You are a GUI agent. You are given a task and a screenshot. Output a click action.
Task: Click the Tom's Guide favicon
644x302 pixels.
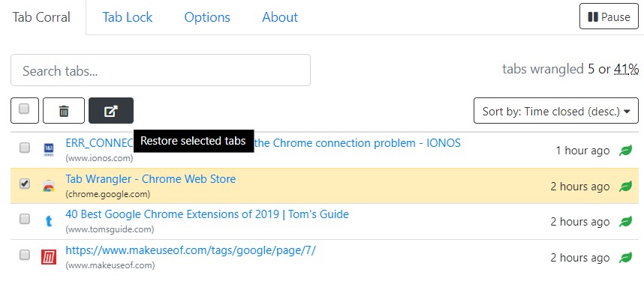[49, 222]
